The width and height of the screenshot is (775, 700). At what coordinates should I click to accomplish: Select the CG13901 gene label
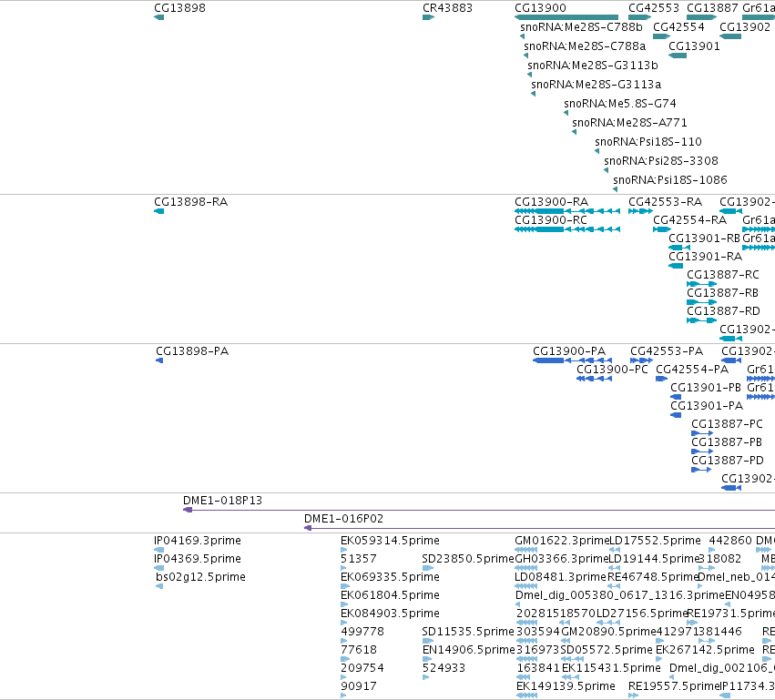(x=694, y=46)
